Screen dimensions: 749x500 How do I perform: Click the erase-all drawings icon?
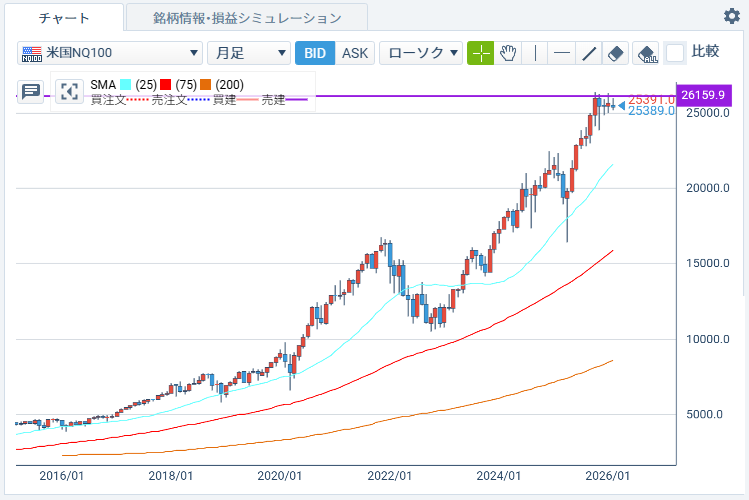coord(647,53)
